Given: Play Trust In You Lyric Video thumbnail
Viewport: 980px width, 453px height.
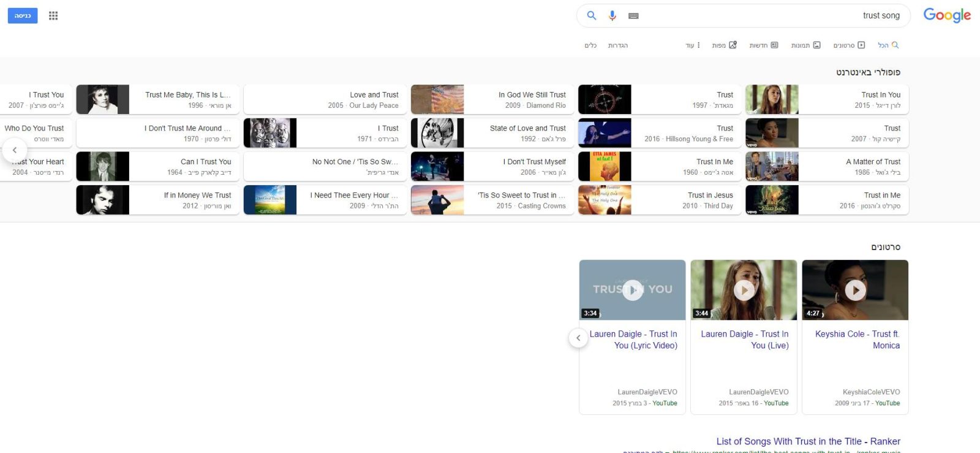Looking at the screenshot, I should pyautogui.click(x=632, y=290).
